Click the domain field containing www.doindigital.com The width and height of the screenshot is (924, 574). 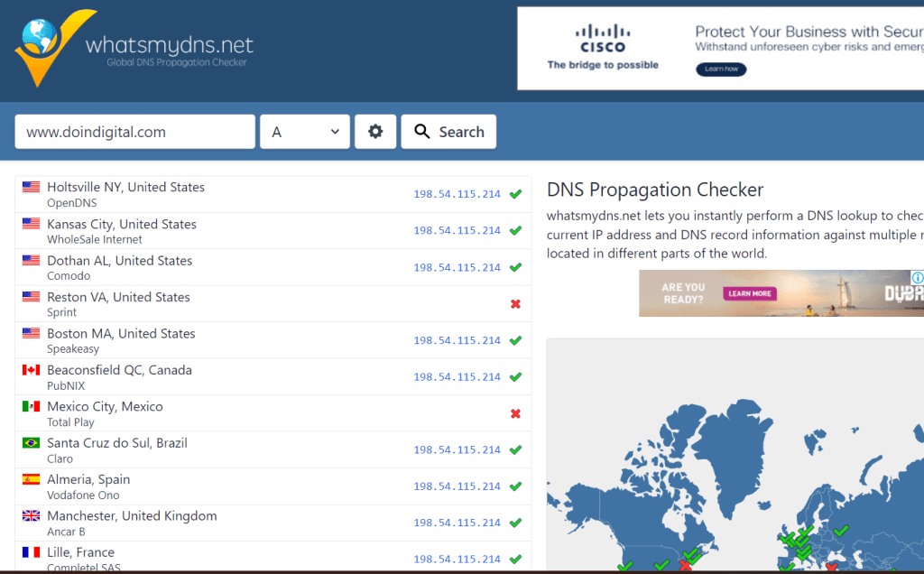click(135, 132)
